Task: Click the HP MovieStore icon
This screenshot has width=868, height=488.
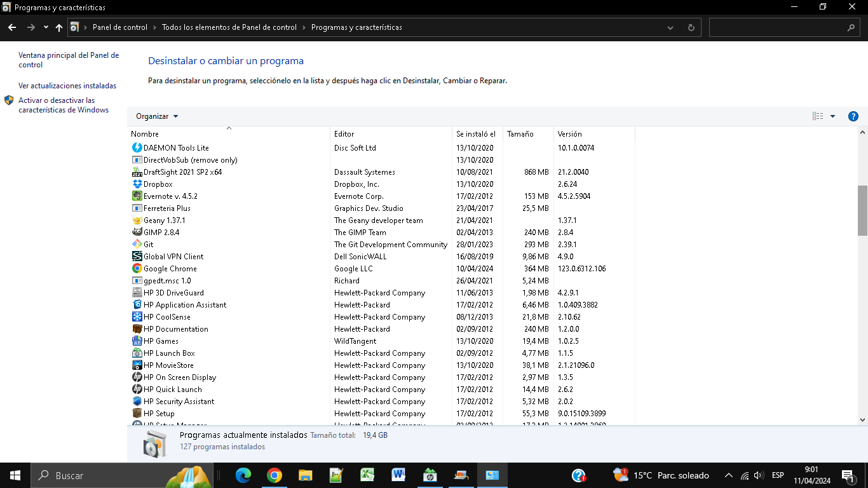Action: 137,365
